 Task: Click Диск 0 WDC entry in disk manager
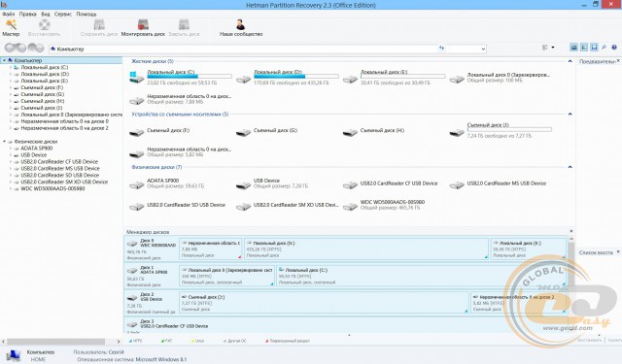(152, 249)
